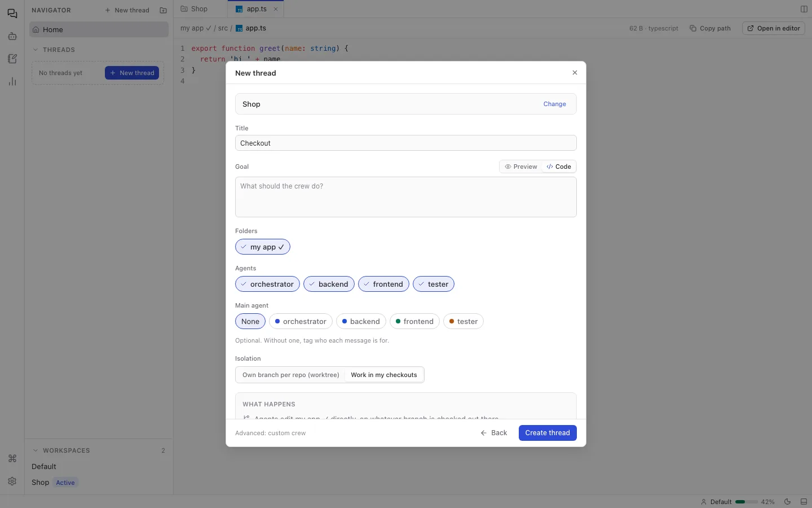Click Change workspace link

pyautogui.click(x=555, y=104)
